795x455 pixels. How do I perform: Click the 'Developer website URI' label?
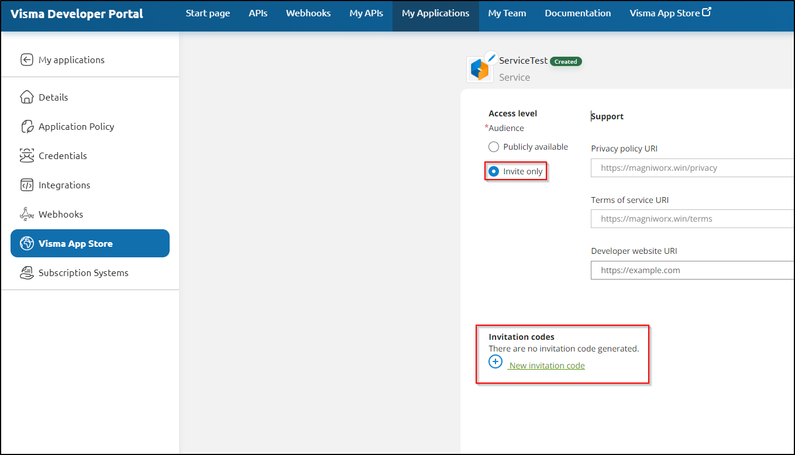pos(634,251)
